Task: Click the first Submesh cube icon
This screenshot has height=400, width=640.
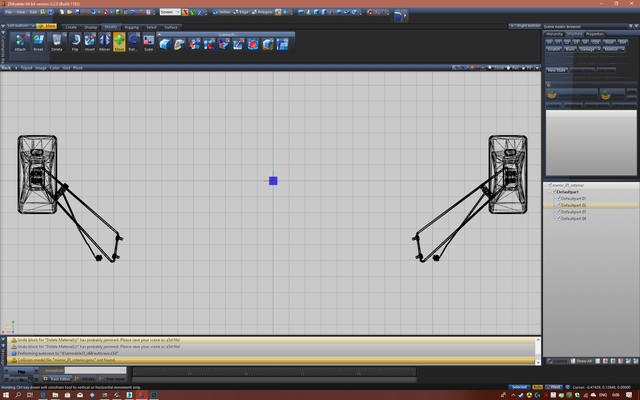Action: tap(165, 44)
